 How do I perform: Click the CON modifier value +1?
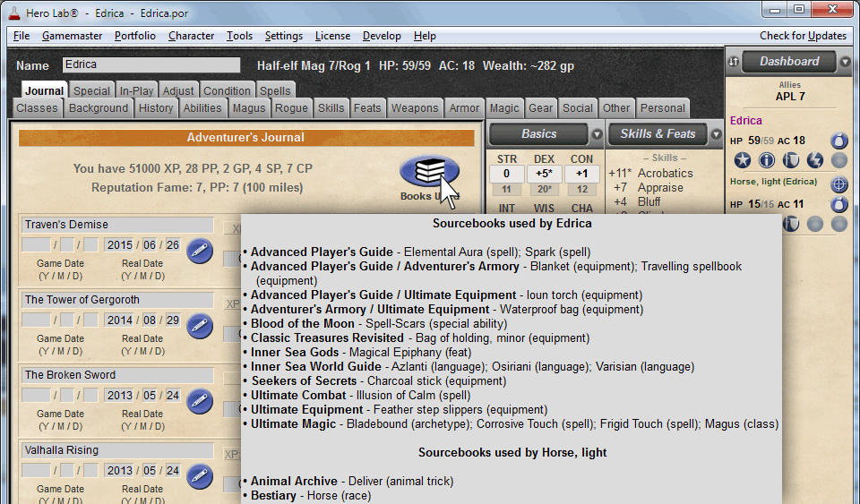click(x=582, y=174)
